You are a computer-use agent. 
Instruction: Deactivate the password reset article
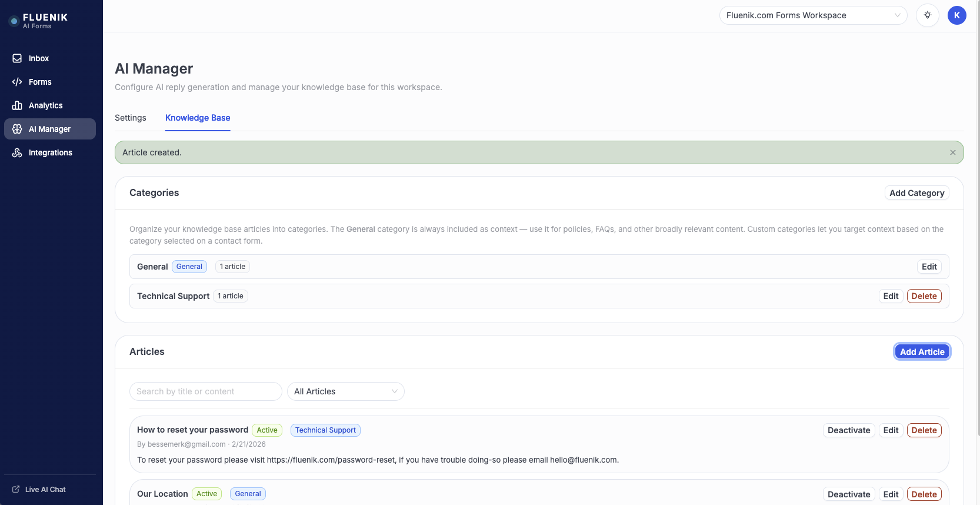848,430
